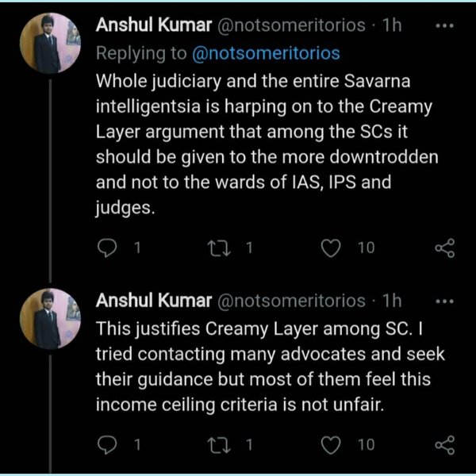
Task: Share the first tweet
Action: [446, 248]
